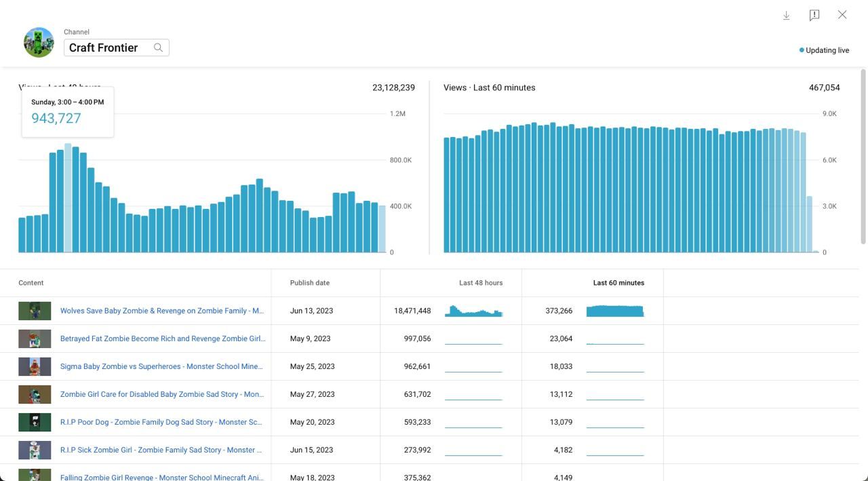The width and height of the screenshot is (868, 481).
Task: Click the 18,471,448 views value
Action: 412,311
